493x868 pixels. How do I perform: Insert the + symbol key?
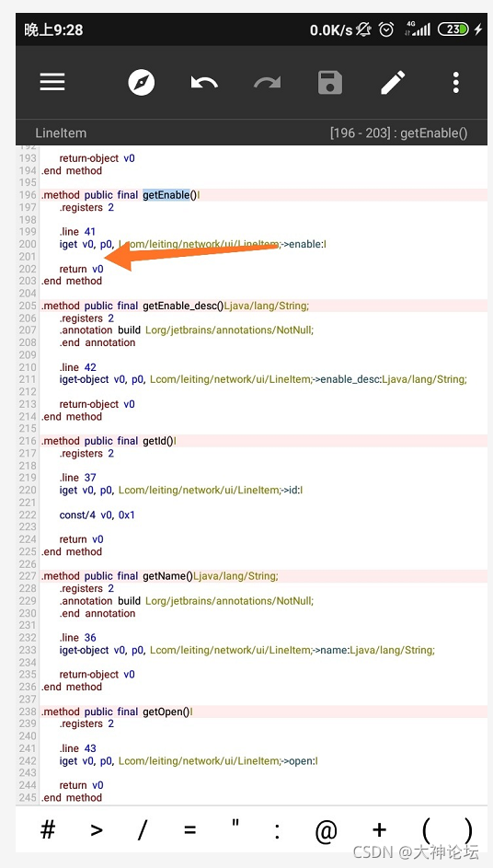[x=379, y=830]
